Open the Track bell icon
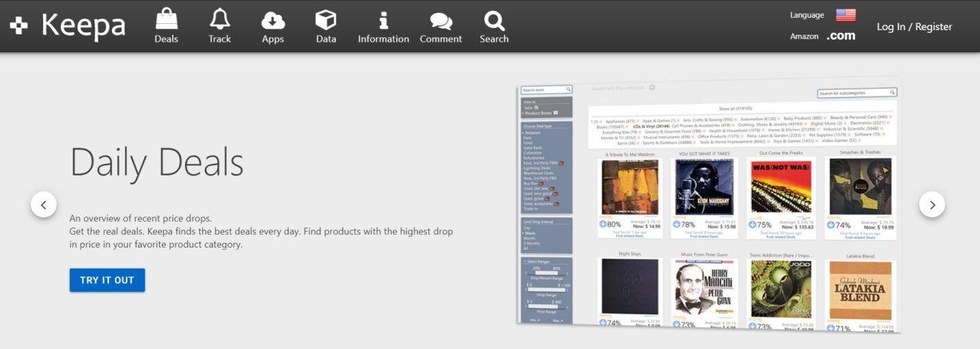980x349 pixels. click(219, 19)
